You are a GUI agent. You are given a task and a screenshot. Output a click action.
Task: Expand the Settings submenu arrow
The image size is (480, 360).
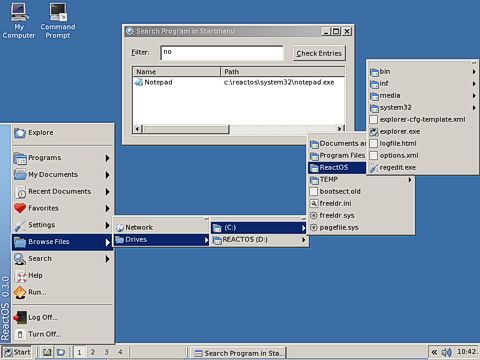click(x=107, y=225)
